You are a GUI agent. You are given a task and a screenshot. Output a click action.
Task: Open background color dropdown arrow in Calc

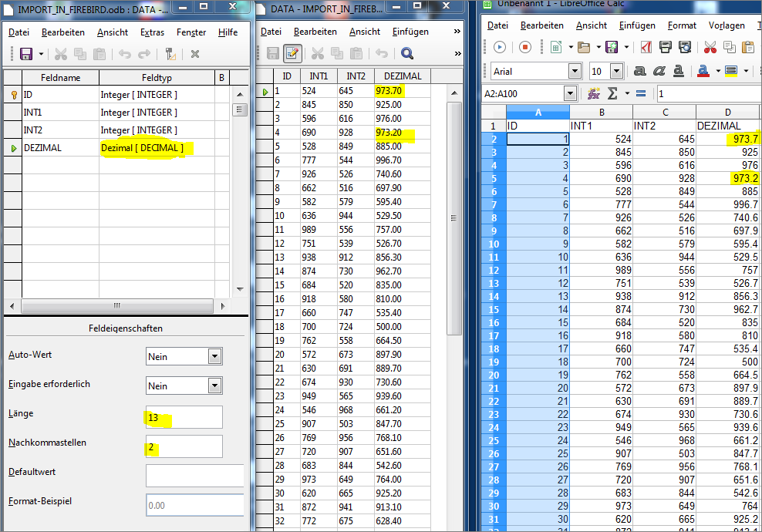pyautogui.click(x=746, y=71)
